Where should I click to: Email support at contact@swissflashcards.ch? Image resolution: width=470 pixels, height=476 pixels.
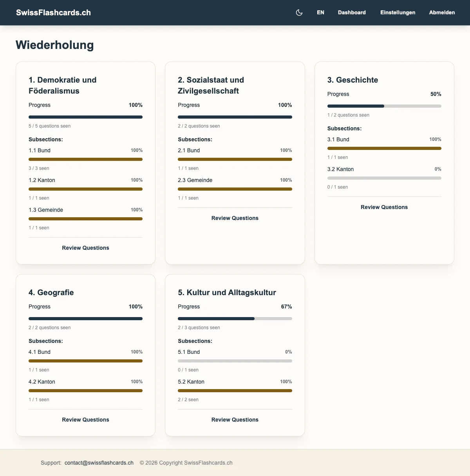(x=99, y=462)
